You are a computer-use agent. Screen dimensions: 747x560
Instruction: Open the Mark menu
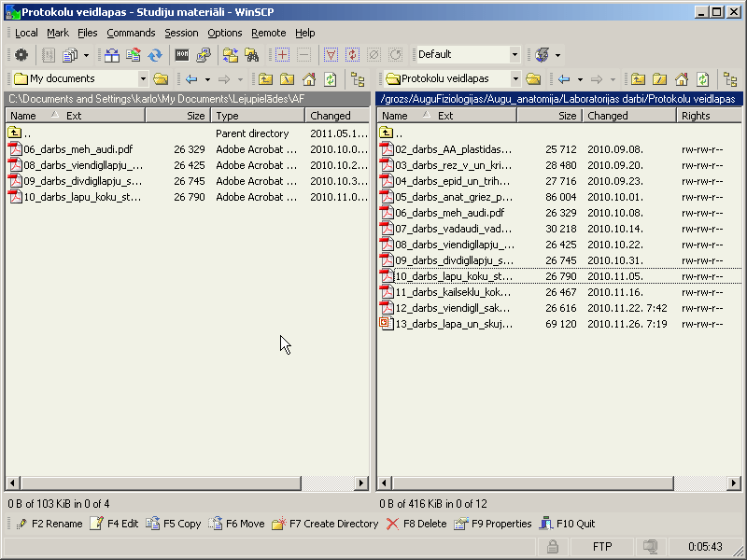click(x=58, y=33)
